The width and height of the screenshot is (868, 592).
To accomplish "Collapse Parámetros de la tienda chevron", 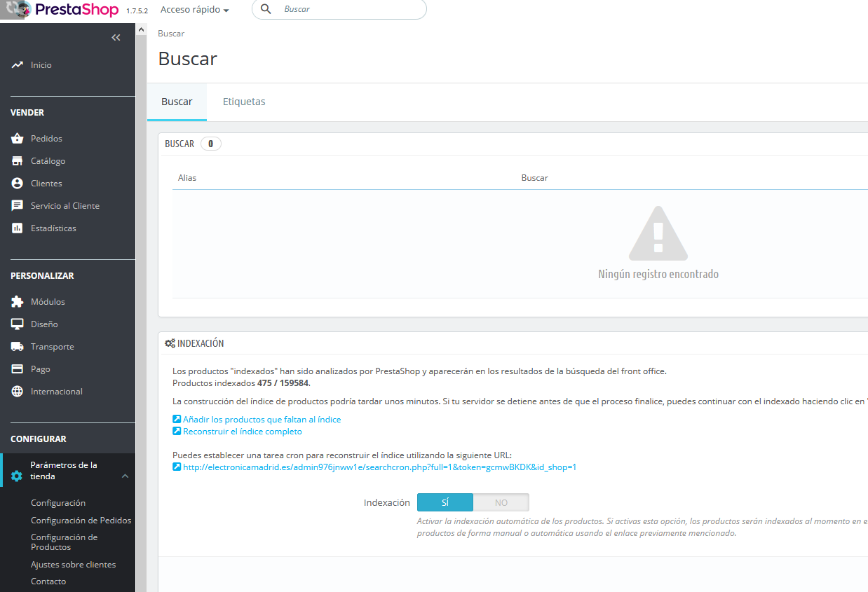I will click(x=125, y=476).
